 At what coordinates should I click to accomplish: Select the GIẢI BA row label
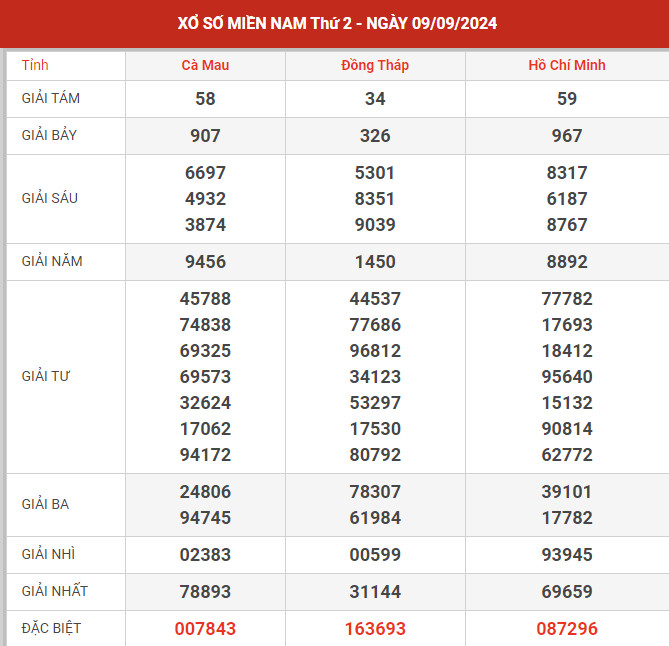click(45, 504)
